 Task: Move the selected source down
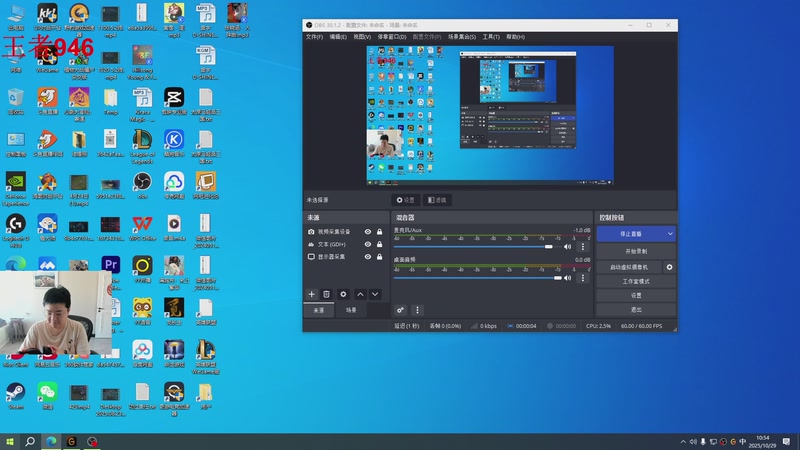pyautogui.click(x=375, y=294)
